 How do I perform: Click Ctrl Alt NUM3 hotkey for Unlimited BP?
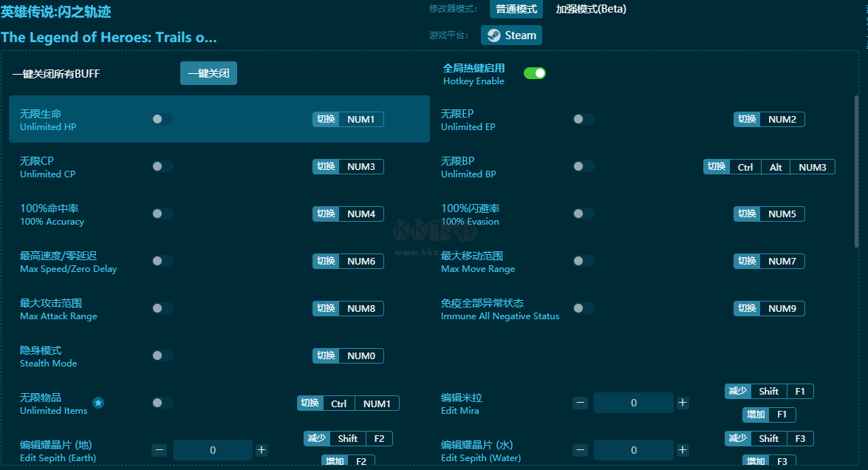click(769, 167)
